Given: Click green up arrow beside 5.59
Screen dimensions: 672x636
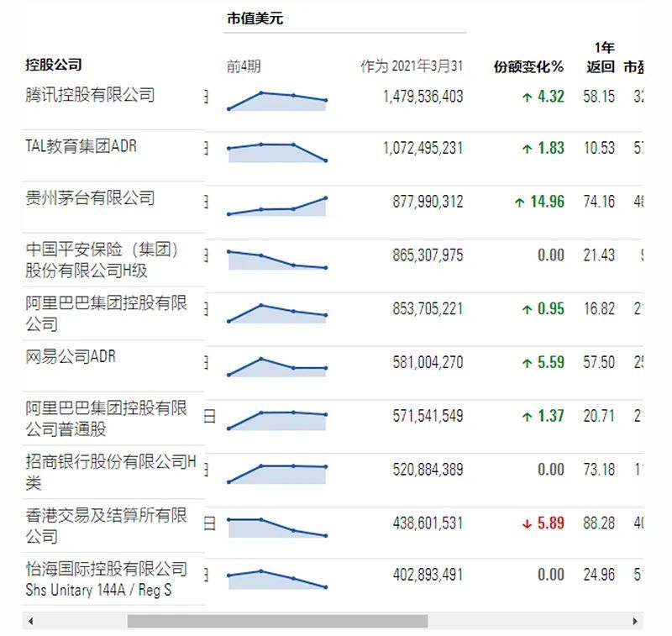Looking at the screenshot, I should click(528, 364).
